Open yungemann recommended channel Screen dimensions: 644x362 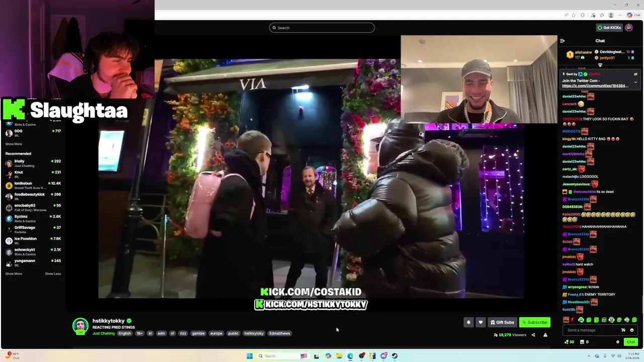(x=33, y=263)
